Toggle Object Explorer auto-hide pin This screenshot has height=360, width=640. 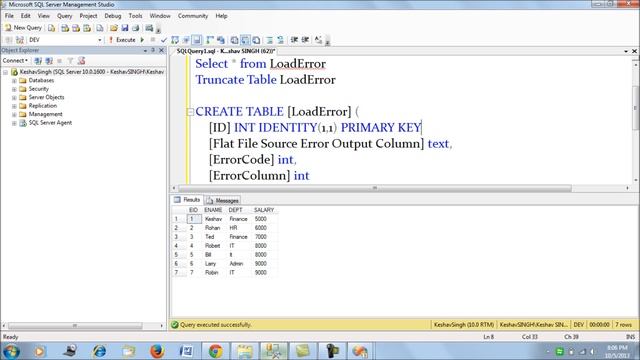(153, 50)
